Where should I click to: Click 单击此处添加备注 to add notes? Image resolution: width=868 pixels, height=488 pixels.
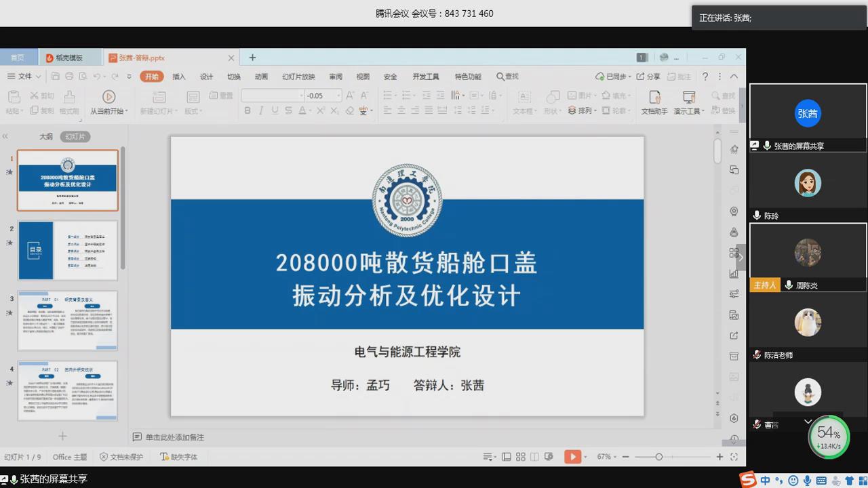[174, 437]
